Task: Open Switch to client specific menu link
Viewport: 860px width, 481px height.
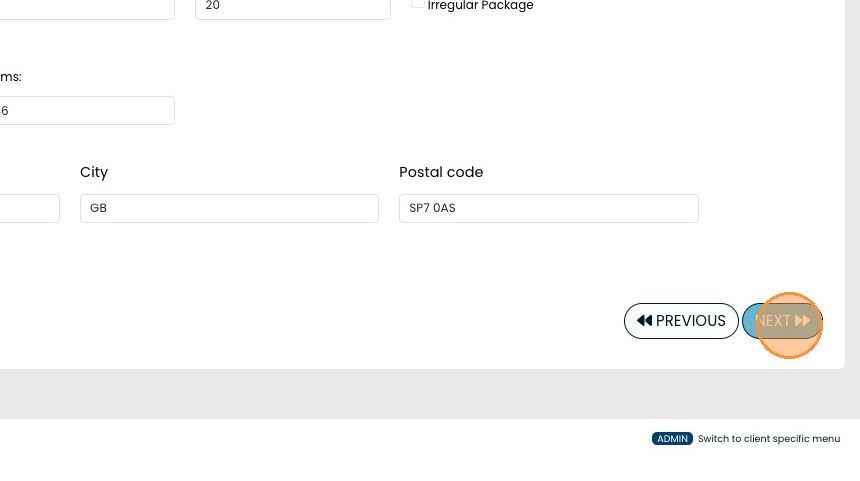Action: click(768, 439)
